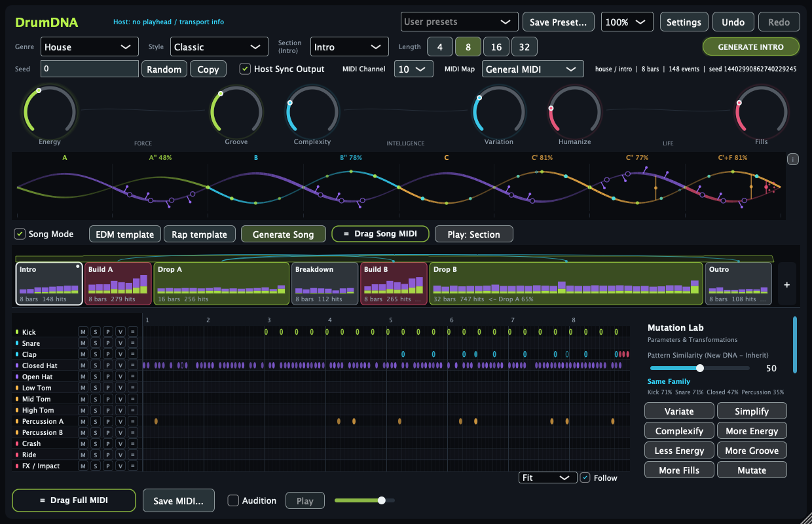Image resolution: width=812 pixels, height=524 pixels.
Task: Click the Generate Intro button
Action: click(751, 47)
